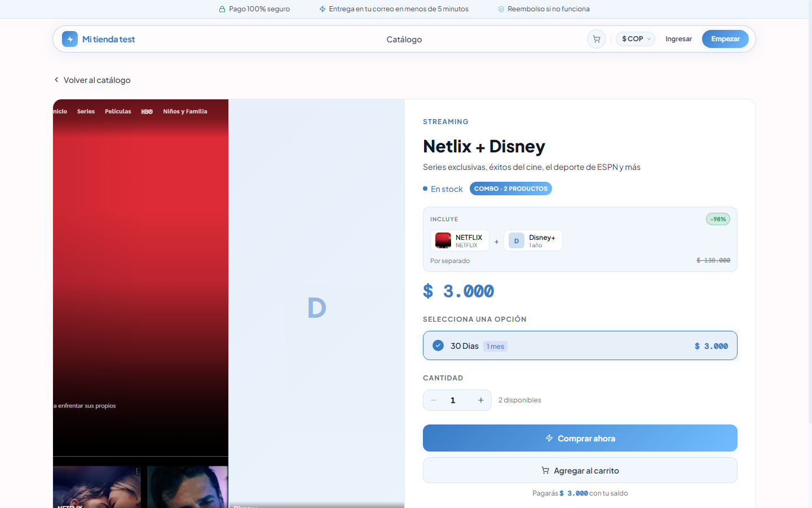This screenshot has height=508, width=812.
Task: Click the Mi tienda test store name
Action: point(109,40)
